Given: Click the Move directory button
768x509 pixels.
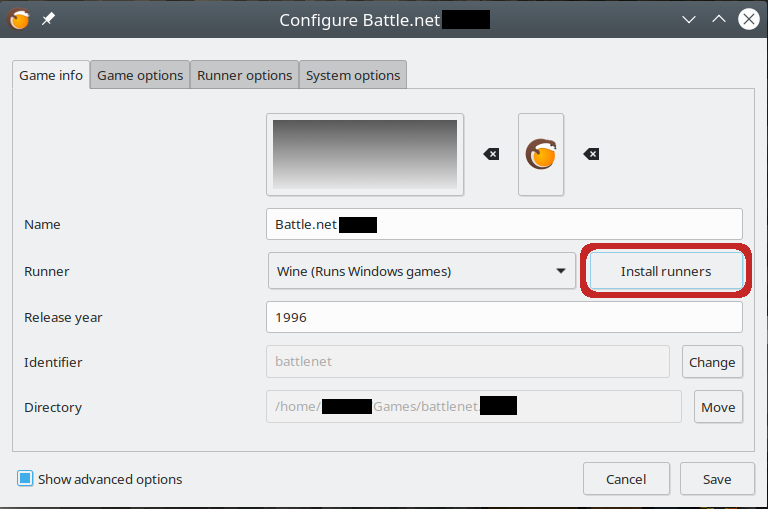Looking at the screenshot, I should [x=718, y=407].
